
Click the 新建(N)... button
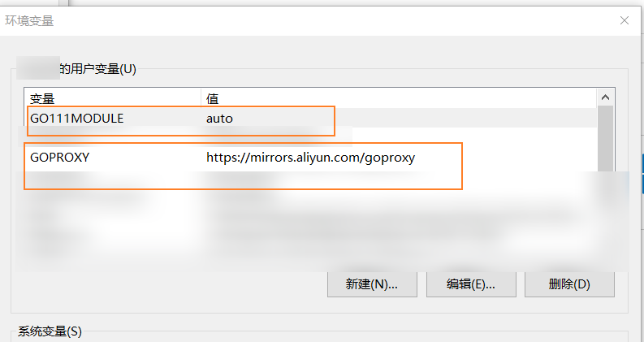[372, 284]
